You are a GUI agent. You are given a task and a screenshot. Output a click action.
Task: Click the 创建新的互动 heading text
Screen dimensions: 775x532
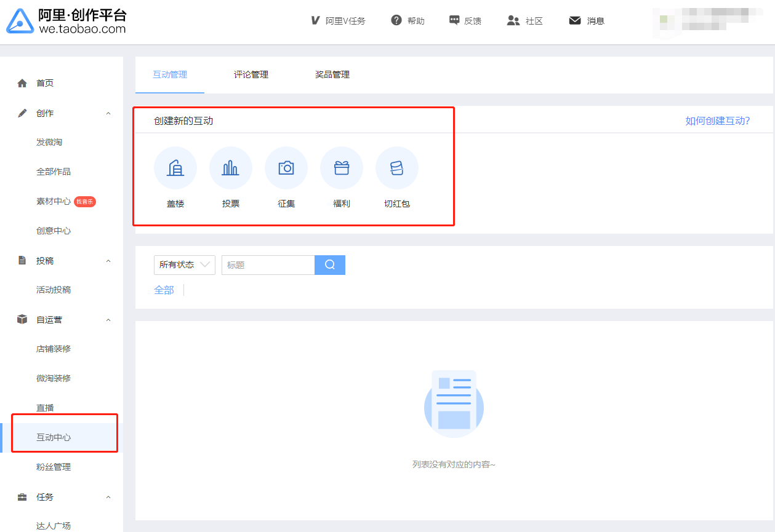pos(183,121)
